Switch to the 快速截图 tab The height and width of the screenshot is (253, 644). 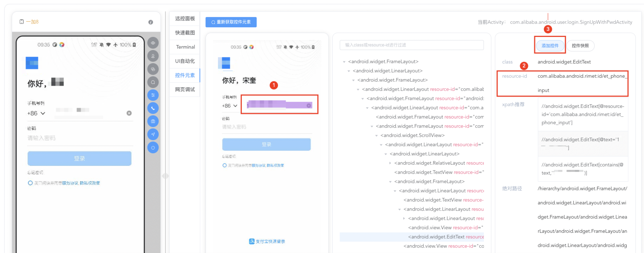(185, 33)
